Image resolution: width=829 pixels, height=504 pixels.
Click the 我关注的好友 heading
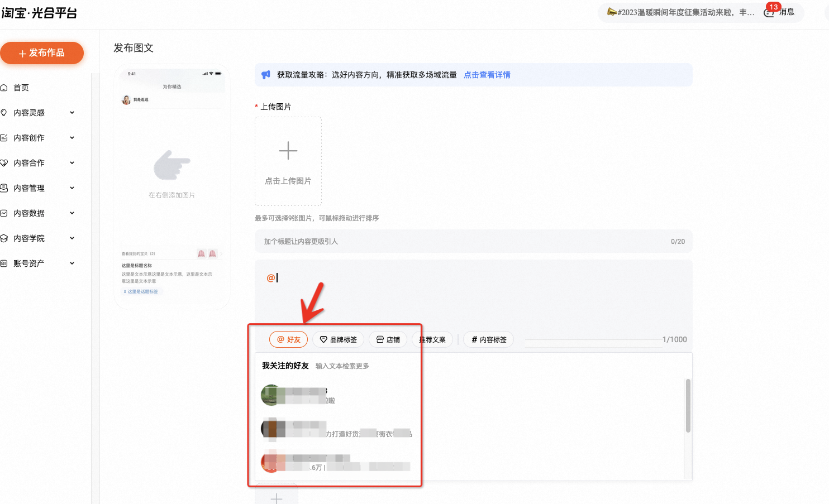pos(285,366)
